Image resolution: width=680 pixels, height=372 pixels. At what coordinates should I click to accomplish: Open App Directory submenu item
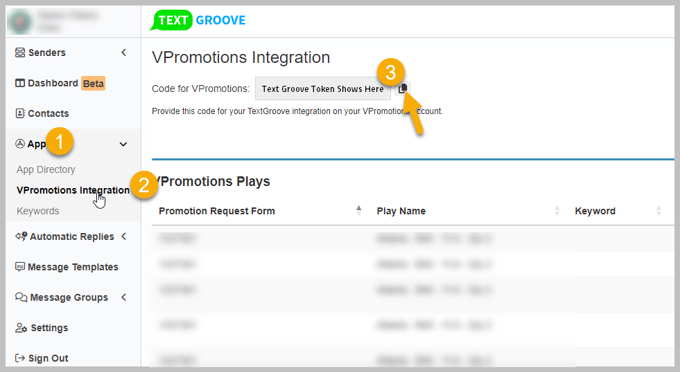[46, 170]
